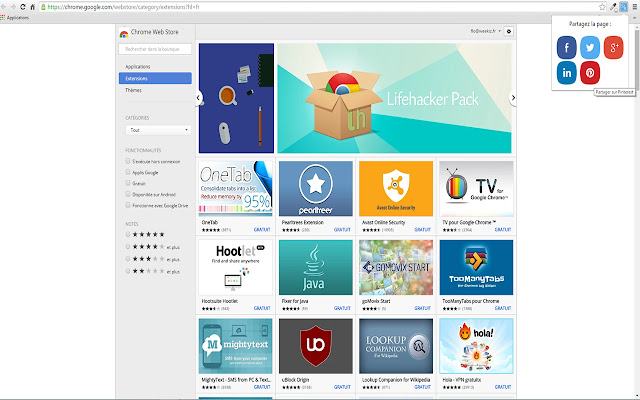The width and height of the screenshot is (640, 400).
Task: Share the page on LinkedIn
Action: pos(567,73)
